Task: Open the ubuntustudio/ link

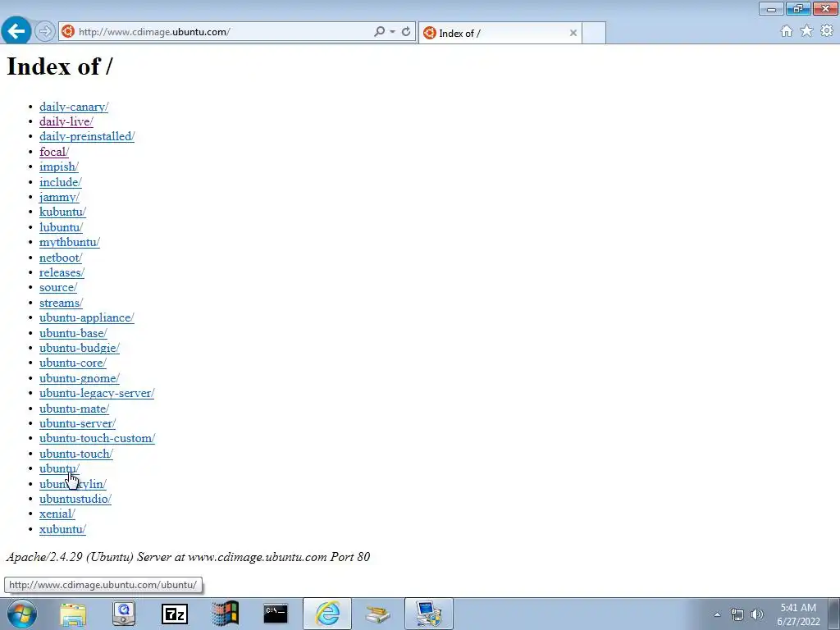Action: click(x=75, y=500)
